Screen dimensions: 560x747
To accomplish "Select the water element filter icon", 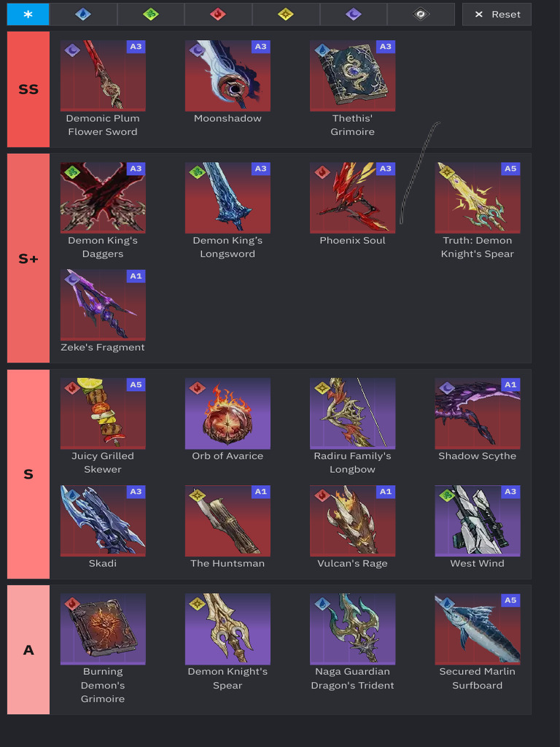I will [83, 15].
